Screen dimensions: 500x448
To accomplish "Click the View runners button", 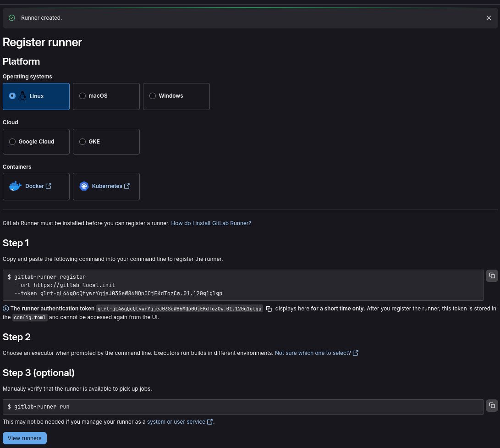I will [x=25, y=438].
